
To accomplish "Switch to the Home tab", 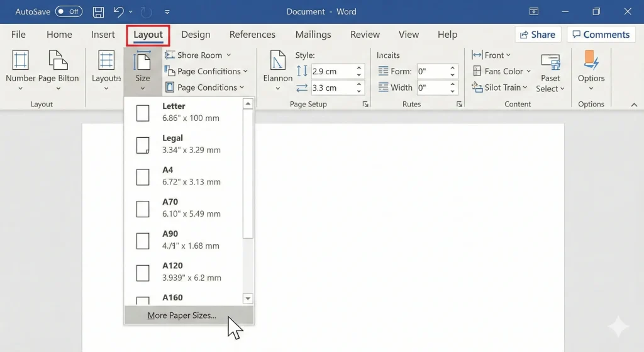I will tap(59, 35).
